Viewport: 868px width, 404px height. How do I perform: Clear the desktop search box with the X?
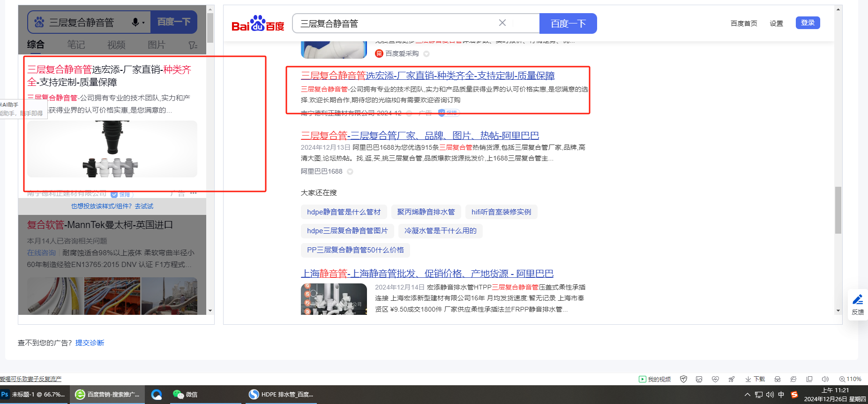click(502, 23)
